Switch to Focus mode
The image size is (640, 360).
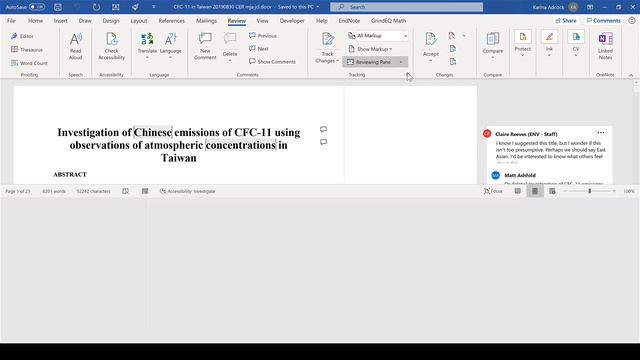pos(493,191)
